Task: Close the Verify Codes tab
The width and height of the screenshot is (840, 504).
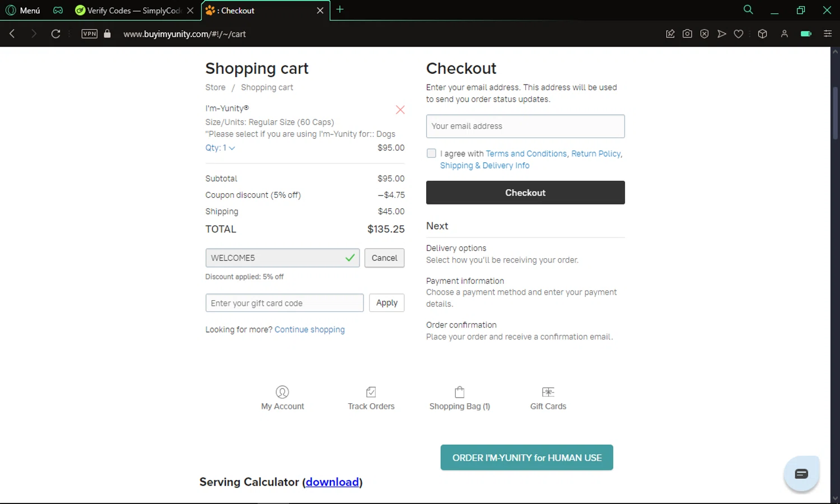Action: [190, 11]
